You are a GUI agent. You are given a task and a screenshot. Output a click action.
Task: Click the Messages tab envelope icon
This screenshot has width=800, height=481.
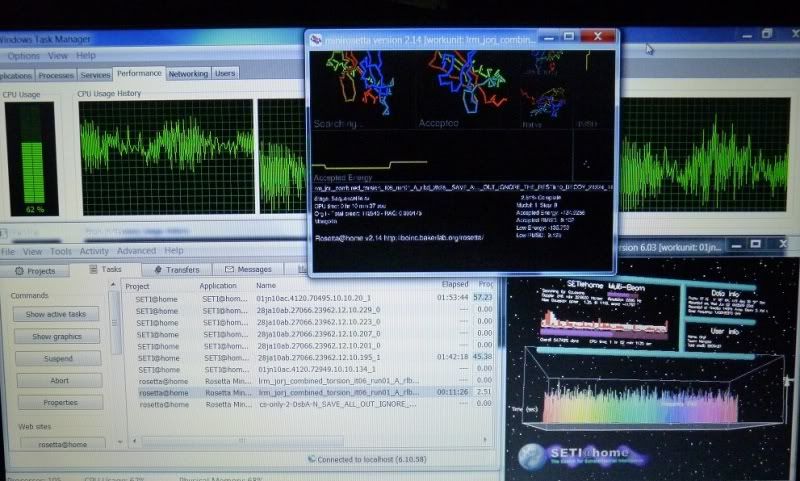point(228,270)
